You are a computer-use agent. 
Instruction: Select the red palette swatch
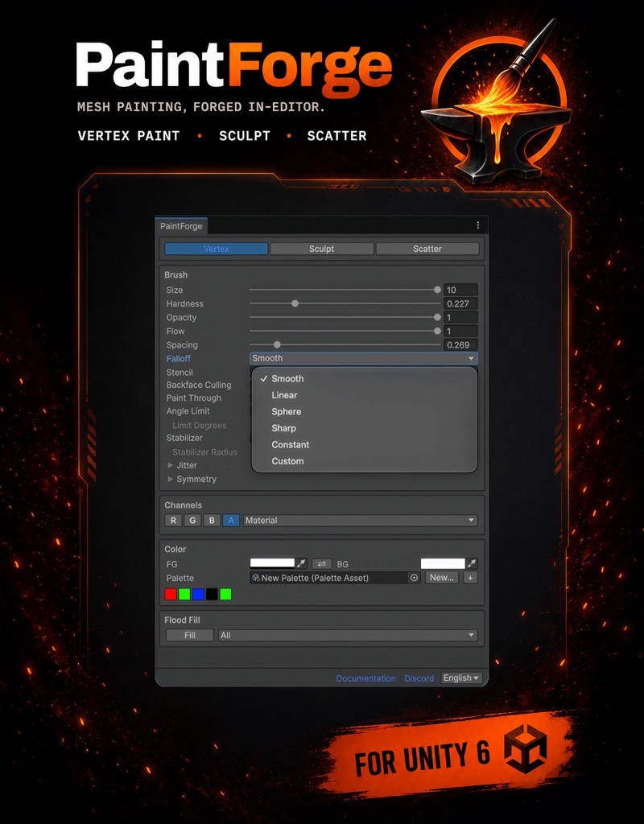tap(171, 595)
